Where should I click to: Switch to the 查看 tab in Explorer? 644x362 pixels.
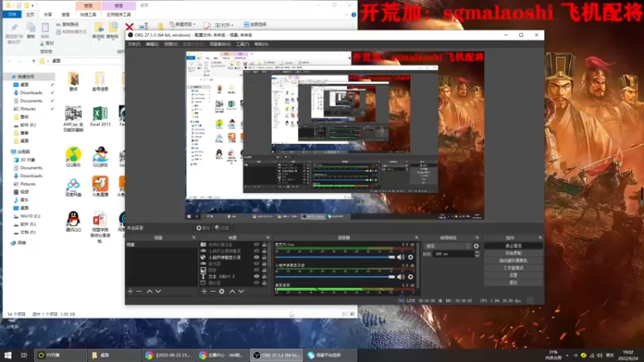coord(66,14)
